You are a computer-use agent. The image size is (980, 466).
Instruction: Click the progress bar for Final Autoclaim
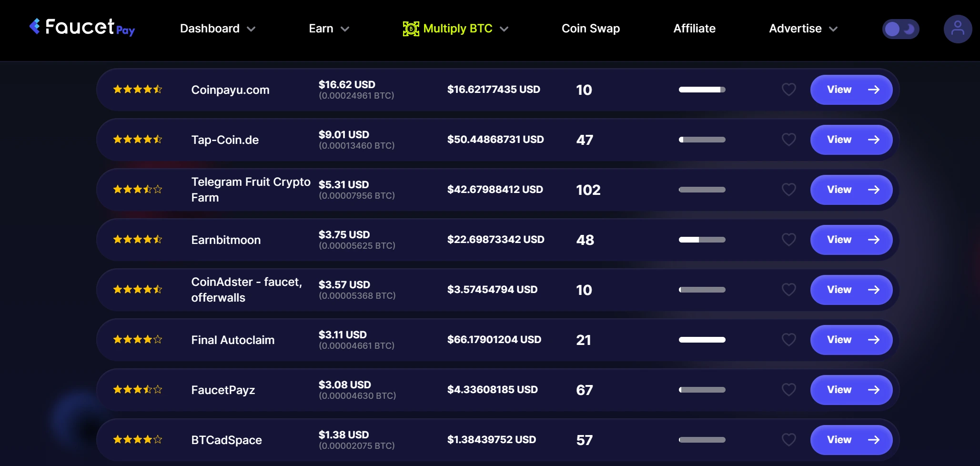pyautogui.click(x=702, y=340)
